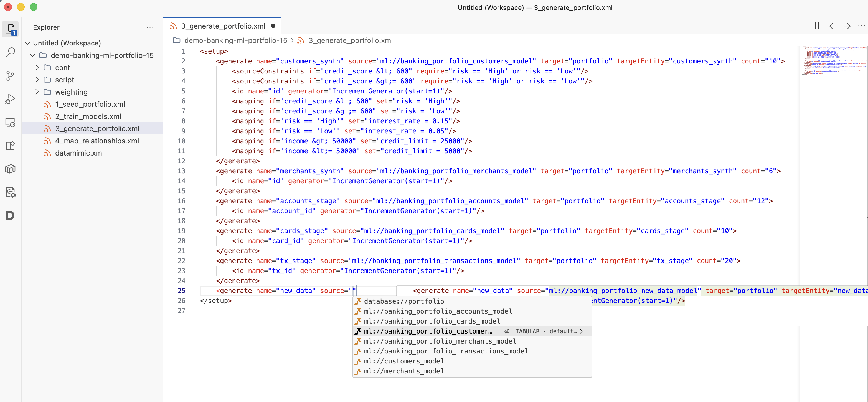Open the document settings gear icon in activity bar
This screenshot has width=868, height=402.
click(11, 192)
